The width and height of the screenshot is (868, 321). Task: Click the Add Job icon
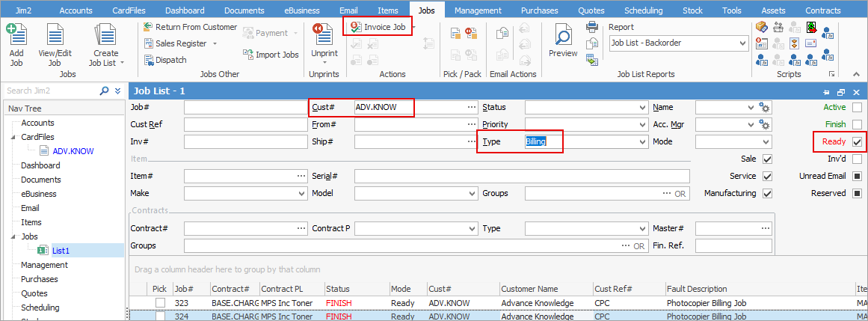click(x=16, y=35)
